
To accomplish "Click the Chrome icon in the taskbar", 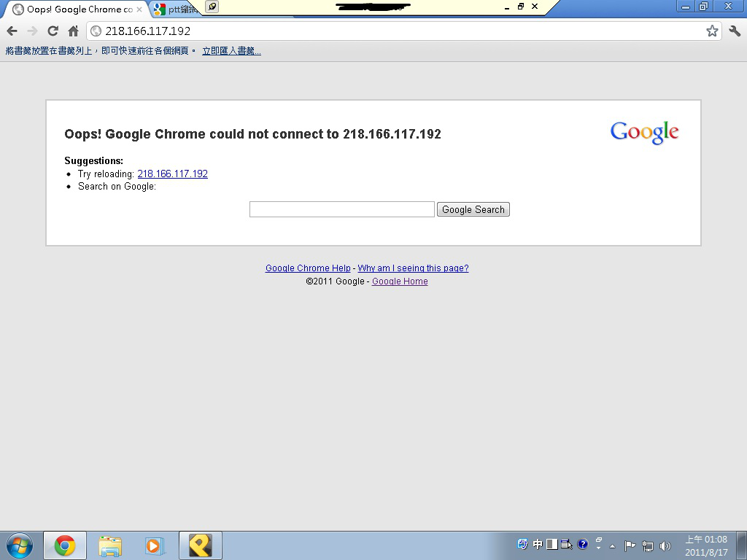I will (x=65, y=545).
